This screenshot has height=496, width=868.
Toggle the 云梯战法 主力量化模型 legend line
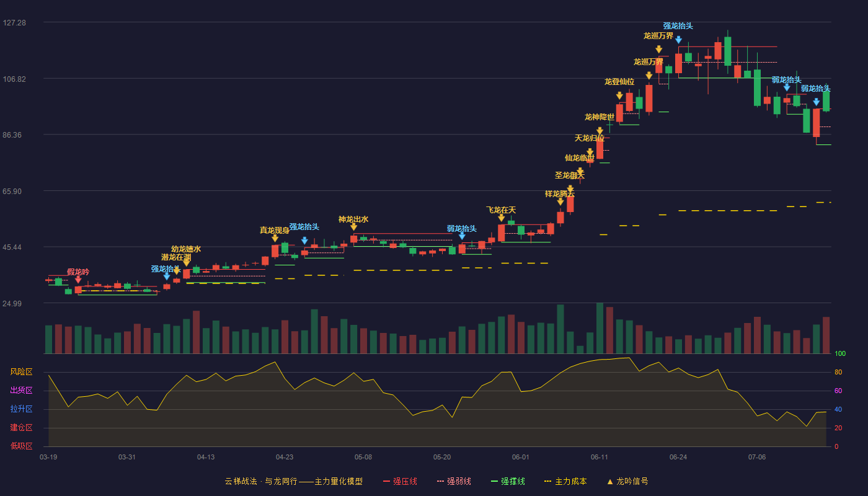[293, 481]
